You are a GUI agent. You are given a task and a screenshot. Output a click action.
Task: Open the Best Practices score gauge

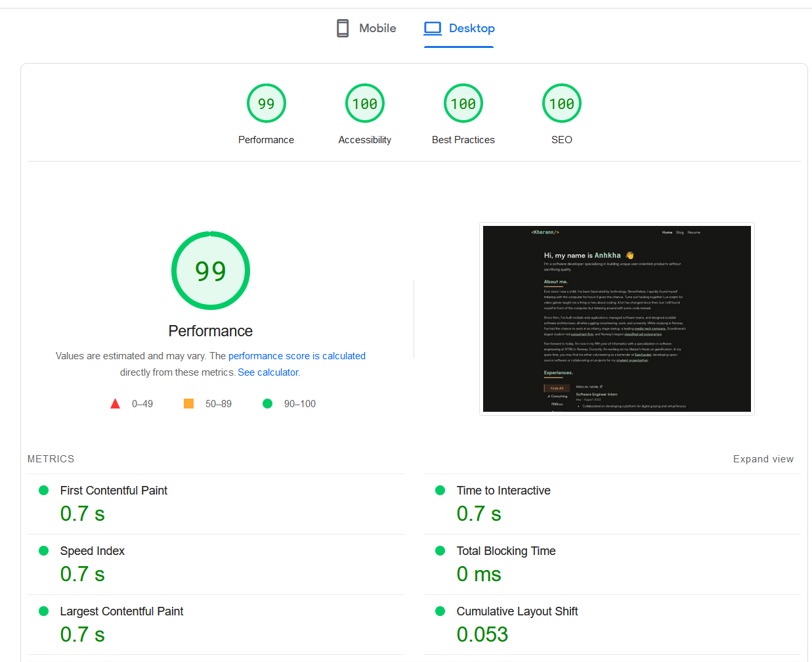click(x=463, y=103)
